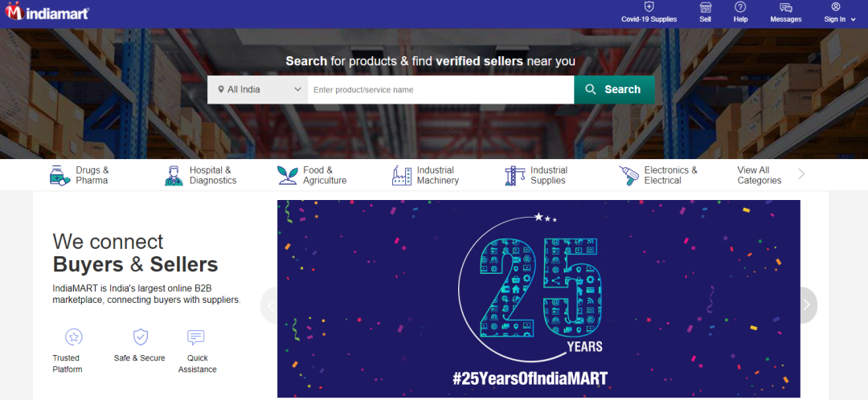Select Electronics & Electrical drill icon

(x=628, y=175)
